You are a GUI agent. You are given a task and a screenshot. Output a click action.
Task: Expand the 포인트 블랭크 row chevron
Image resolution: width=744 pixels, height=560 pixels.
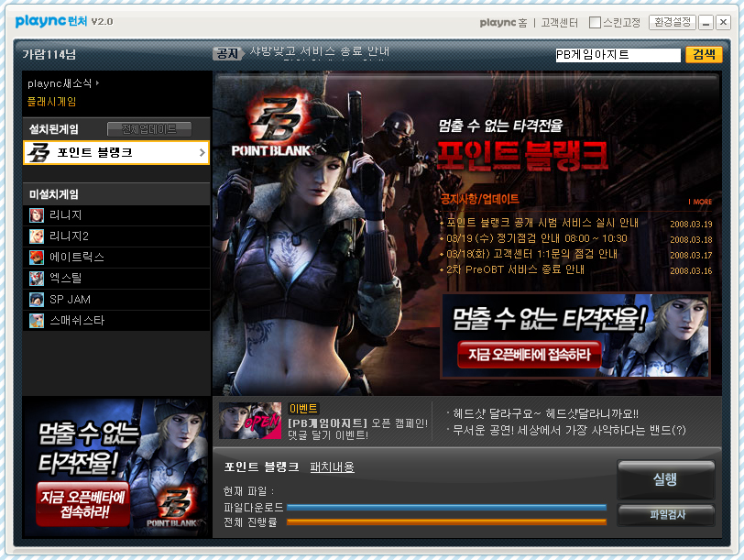[x=202, y=152]
